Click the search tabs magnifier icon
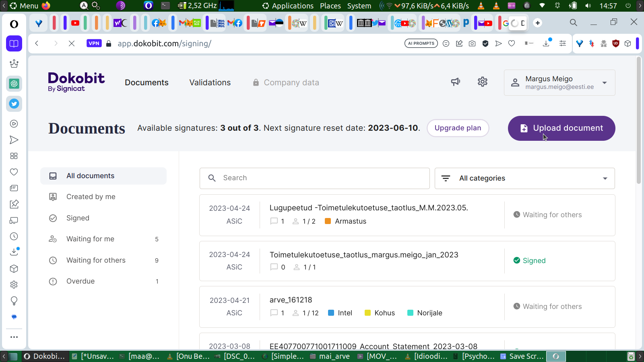644x362 pixels. 574,23
